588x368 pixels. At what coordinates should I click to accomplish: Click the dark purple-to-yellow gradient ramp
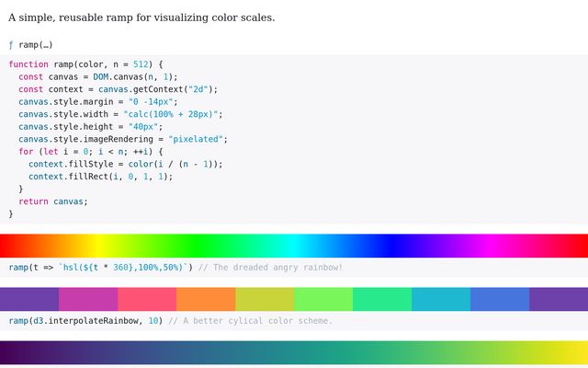294,353
